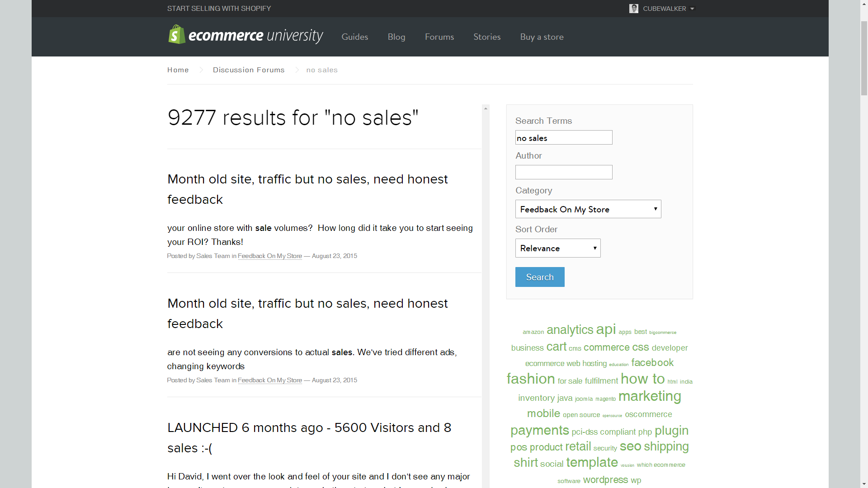Open the Sort Order Relevance dropdown

point(557,248)
